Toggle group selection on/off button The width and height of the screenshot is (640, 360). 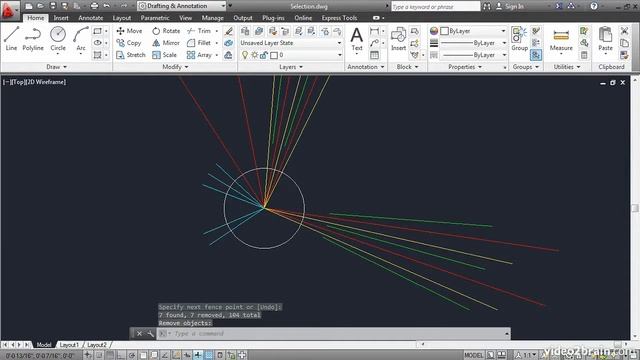coord(536,55)
